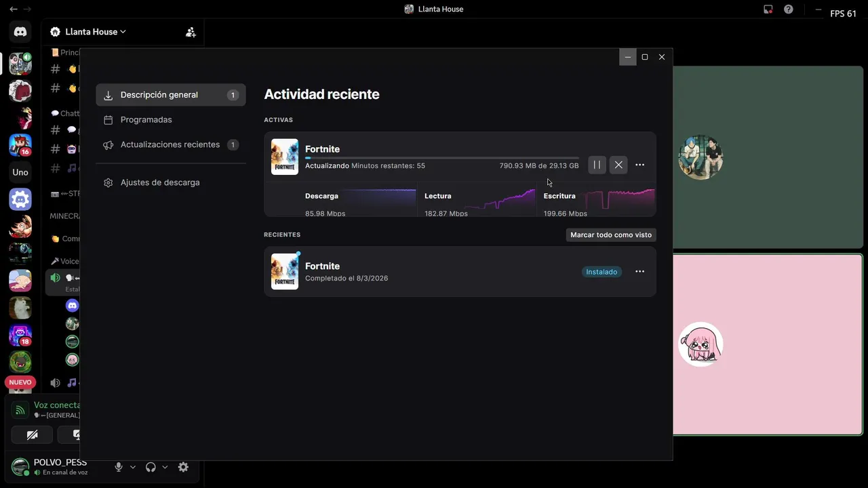Go back with Discord back arrow
868x488 pixels.
13,9
